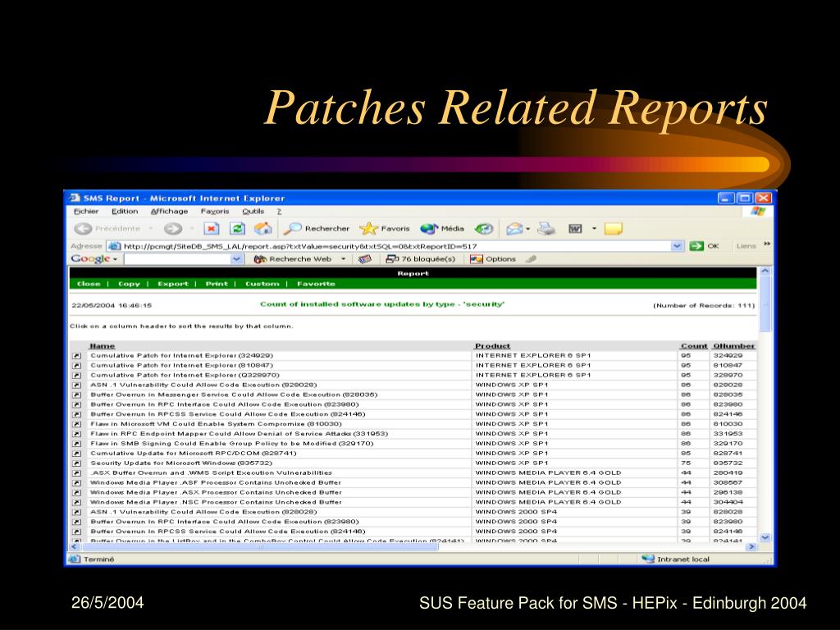Click the Mail envelope icon

(514, 229)
